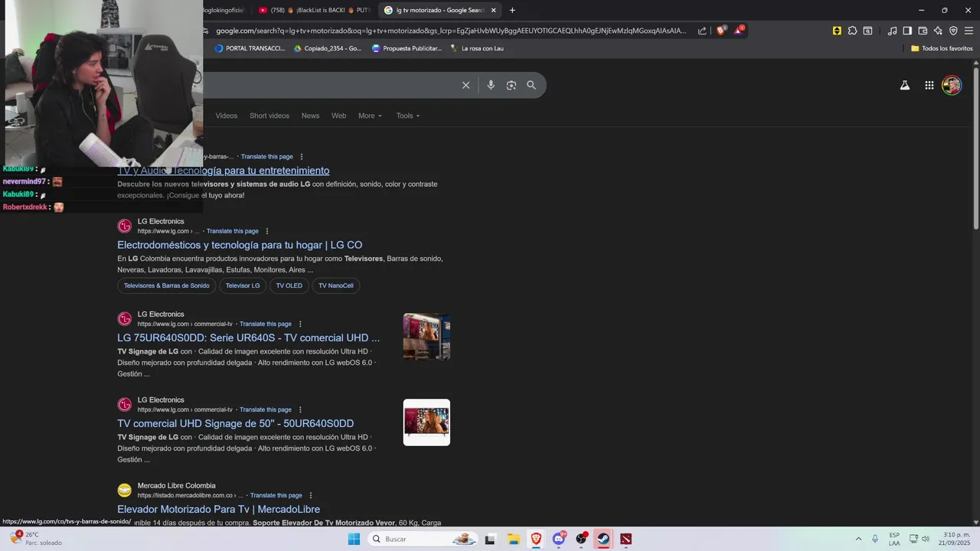Select the News search tab
Image resolution: width=980 pixels, height=551 pixels.
pos(310,116)
